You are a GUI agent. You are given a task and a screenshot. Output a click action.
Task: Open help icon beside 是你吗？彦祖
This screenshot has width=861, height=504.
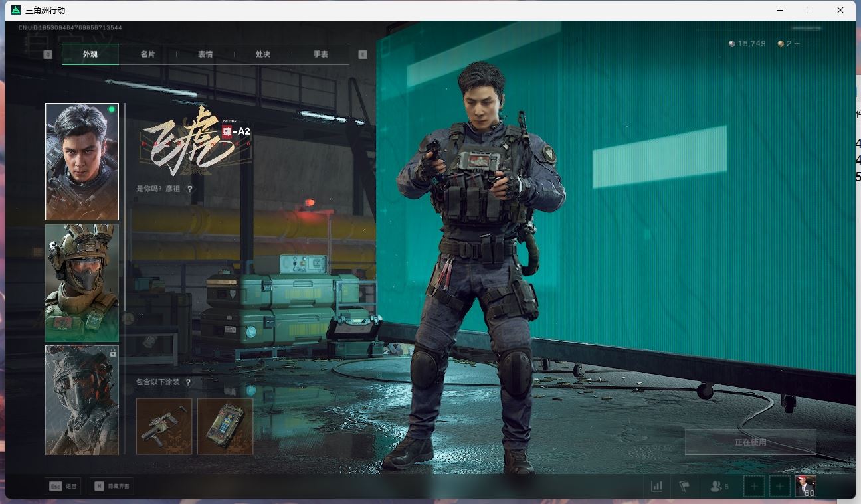(190, 189)
